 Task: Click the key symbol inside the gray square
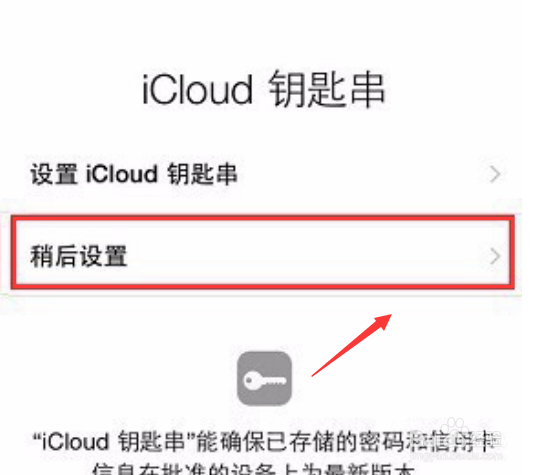[264, 380]
